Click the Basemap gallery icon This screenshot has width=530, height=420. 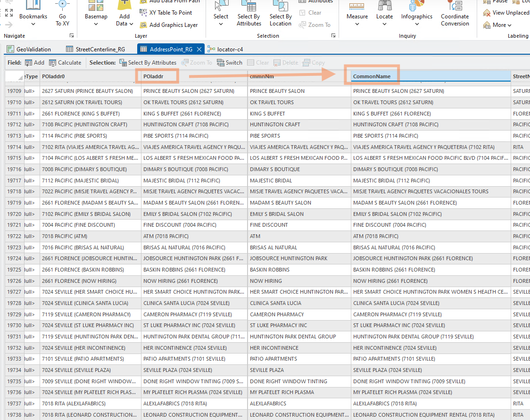pos(96,7)
